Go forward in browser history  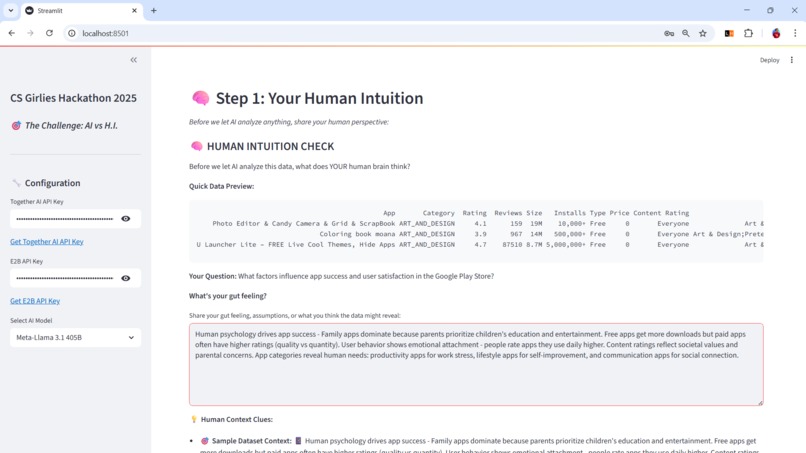pyautogui.click(x=30, y=33)
